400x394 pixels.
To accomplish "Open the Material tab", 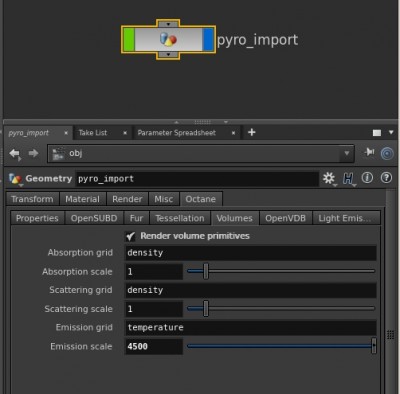I will coord(82,199).
